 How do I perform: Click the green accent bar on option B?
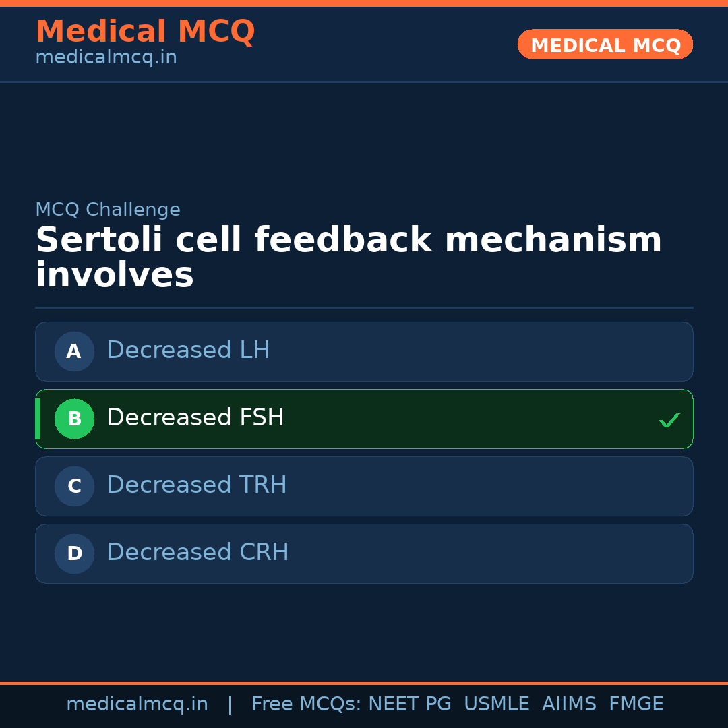[38, 419]
